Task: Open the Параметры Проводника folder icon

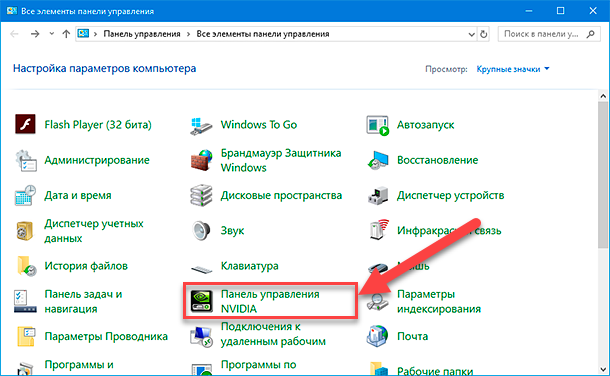Action: click(26, 336)
